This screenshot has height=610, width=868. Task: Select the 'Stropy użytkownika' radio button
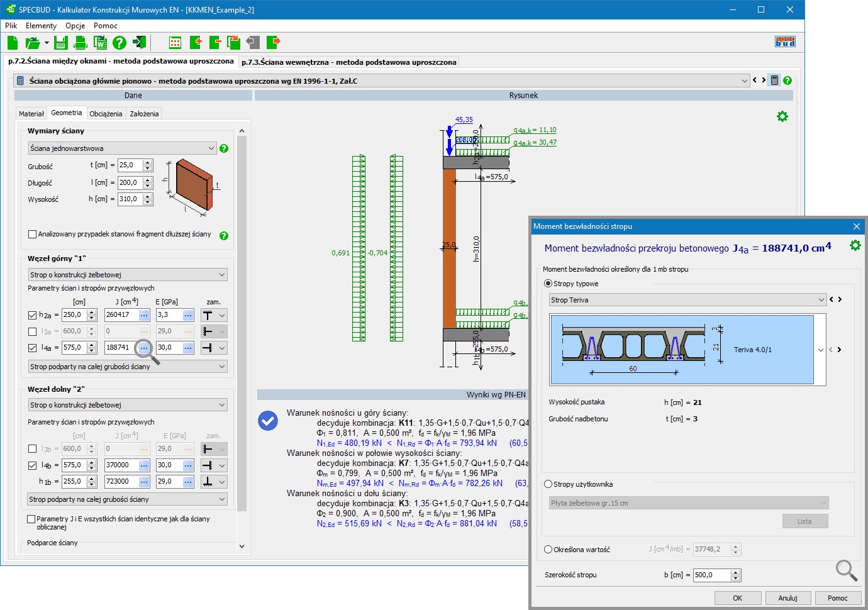coord(548,484)
